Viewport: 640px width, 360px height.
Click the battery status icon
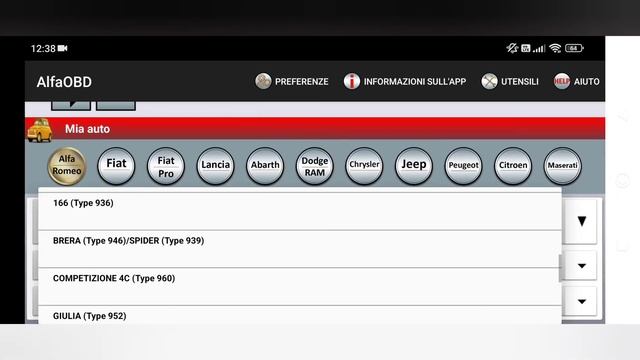point(574,48)
